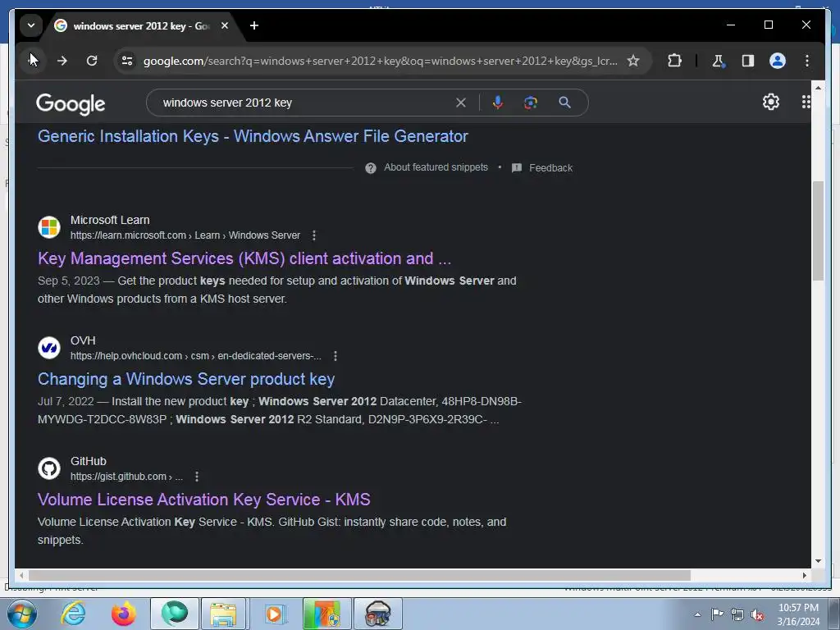The width and height of the screenshot is (840, 630).
Task: Launch Firefox from taskbar
Action: click(x=124, y=614)
